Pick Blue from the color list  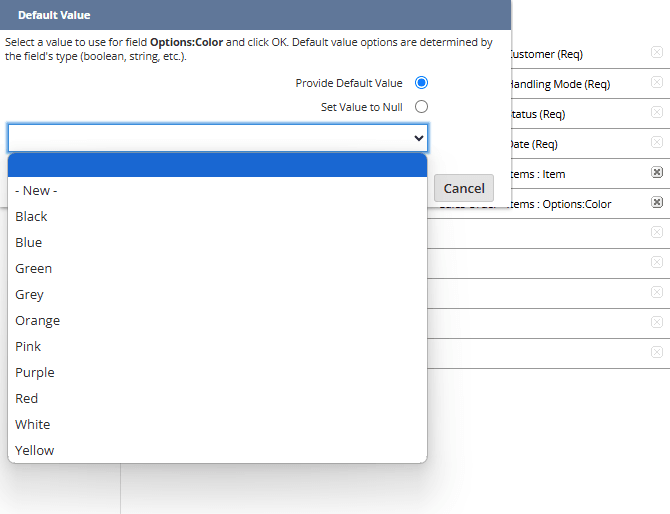[217, 243]
